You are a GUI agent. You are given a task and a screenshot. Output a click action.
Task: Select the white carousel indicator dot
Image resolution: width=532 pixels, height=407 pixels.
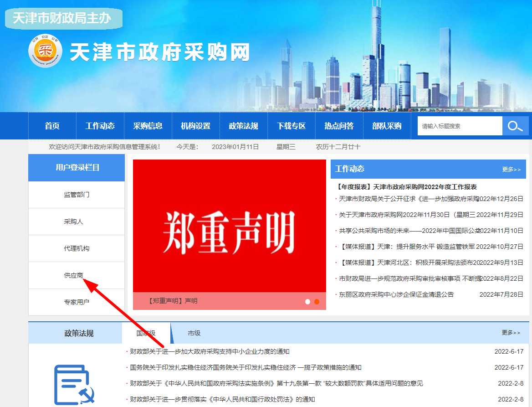click(x=308, y=302)
